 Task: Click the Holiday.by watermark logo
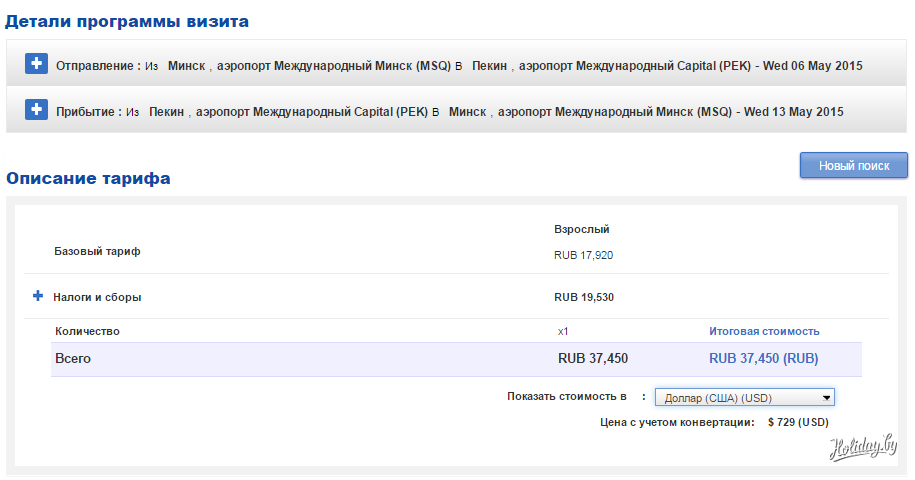[x=864, y=450]
